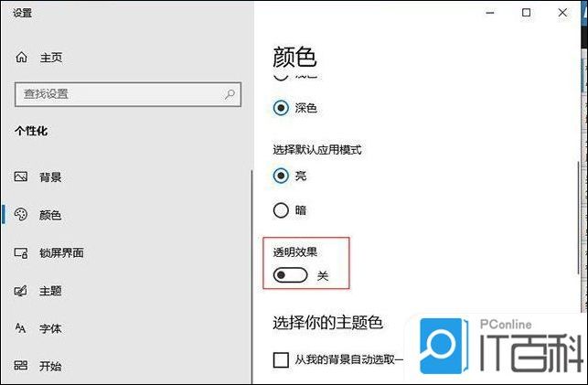Open 锁屏界面 settings page label

pyautogui.click(x=61, y=253)
